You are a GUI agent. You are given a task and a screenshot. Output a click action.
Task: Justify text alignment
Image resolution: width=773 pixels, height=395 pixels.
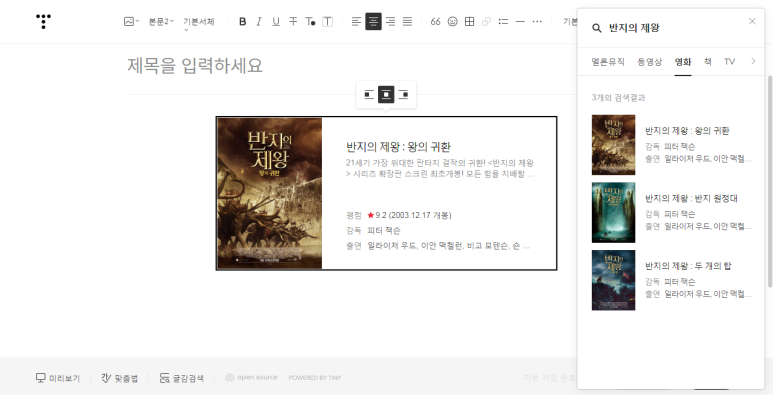407,22
